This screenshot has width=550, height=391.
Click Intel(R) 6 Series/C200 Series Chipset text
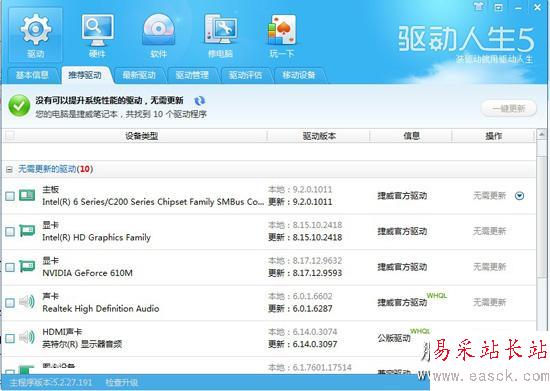click(153, 202)
